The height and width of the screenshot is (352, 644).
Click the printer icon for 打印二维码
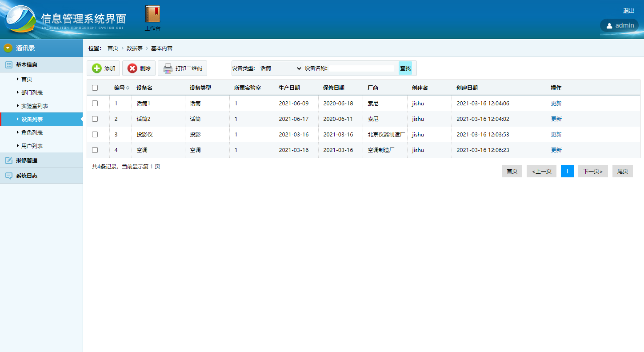point(168,68)
